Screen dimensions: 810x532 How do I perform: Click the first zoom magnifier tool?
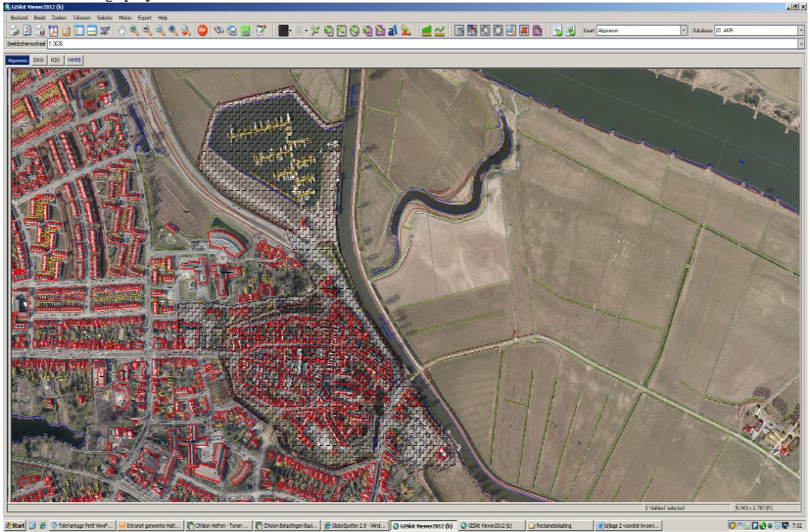[x=134, y=31]
